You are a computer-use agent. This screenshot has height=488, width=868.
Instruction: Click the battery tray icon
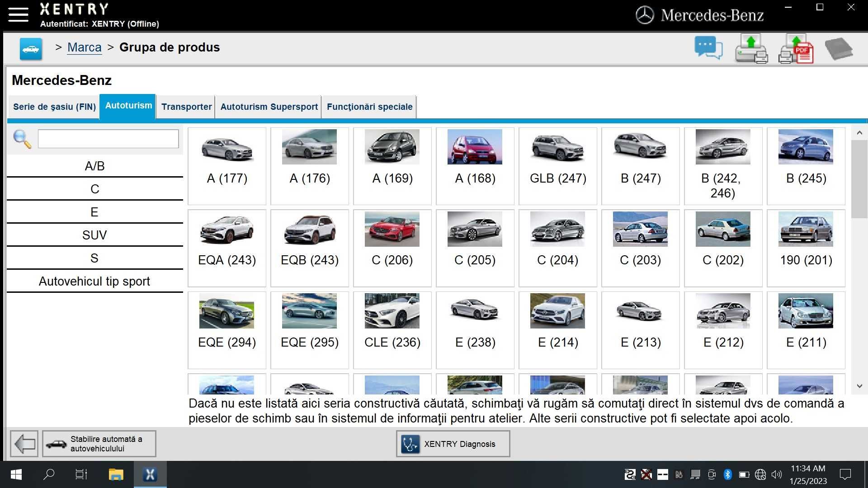pos(744,474)
